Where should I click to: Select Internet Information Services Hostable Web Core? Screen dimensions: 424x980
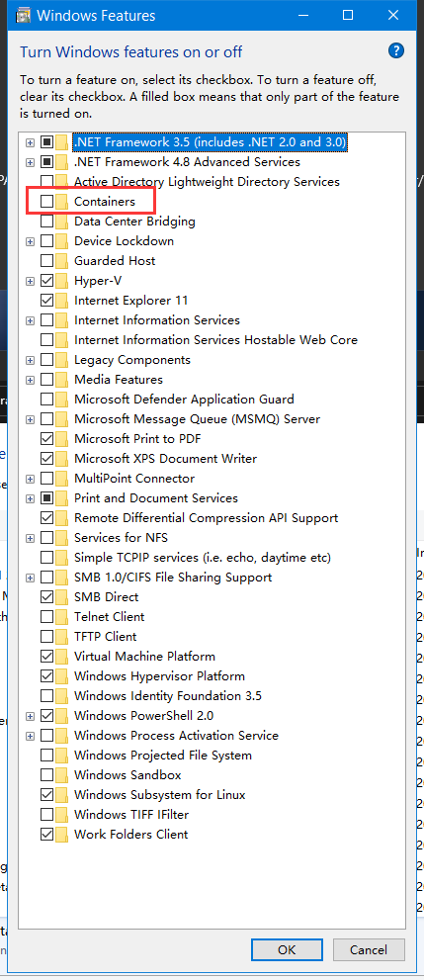[215, 340]
